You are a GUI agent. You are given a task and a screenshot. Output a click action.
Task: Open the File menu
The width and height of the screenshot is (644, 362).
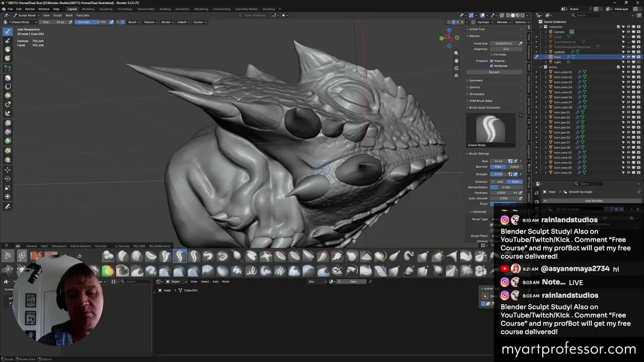(10, 9)
